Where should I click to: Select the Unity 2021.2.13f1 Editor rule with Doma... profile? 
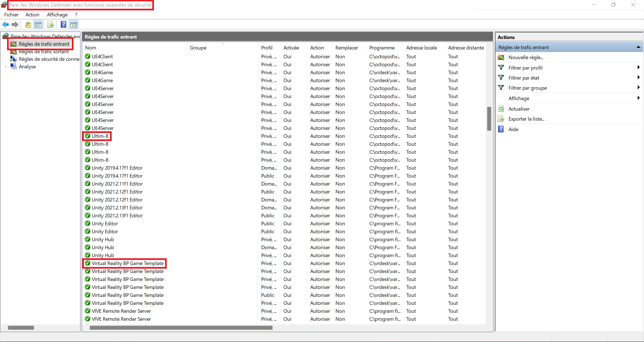(x=284, y=208)
